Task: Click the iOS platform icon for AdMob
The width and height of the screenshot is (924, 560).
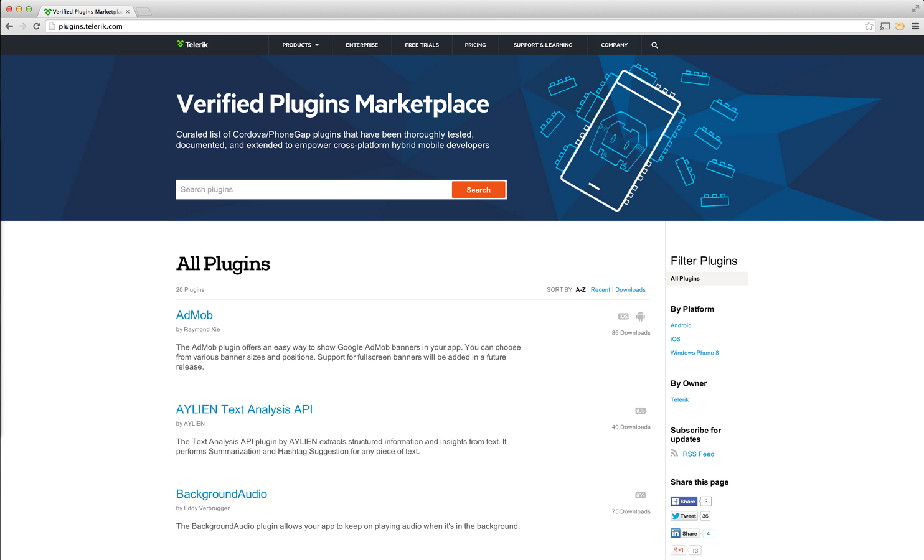Action: pyautogui.click(x=623, y=316)
